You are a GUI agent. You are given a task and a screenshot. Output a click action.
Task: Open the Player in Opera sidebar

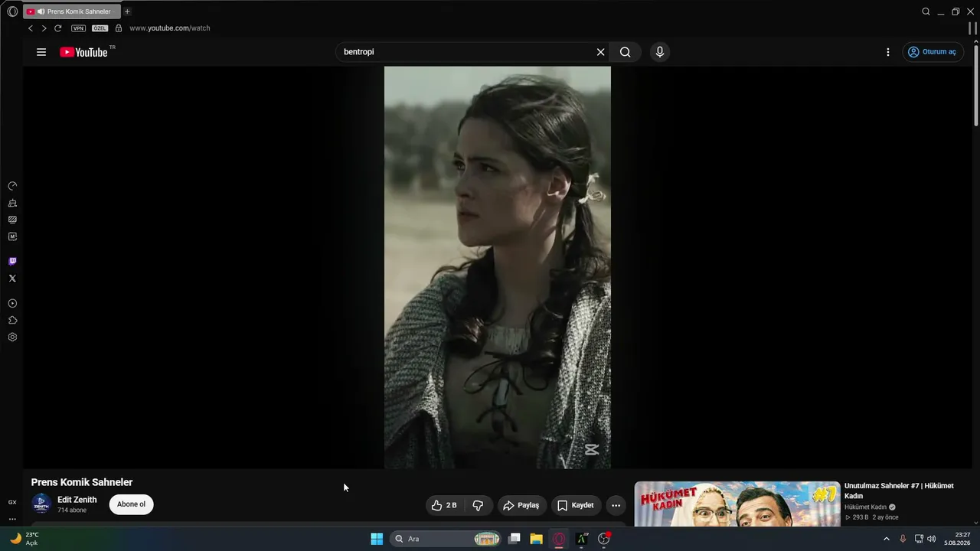(x=12, y=304)
